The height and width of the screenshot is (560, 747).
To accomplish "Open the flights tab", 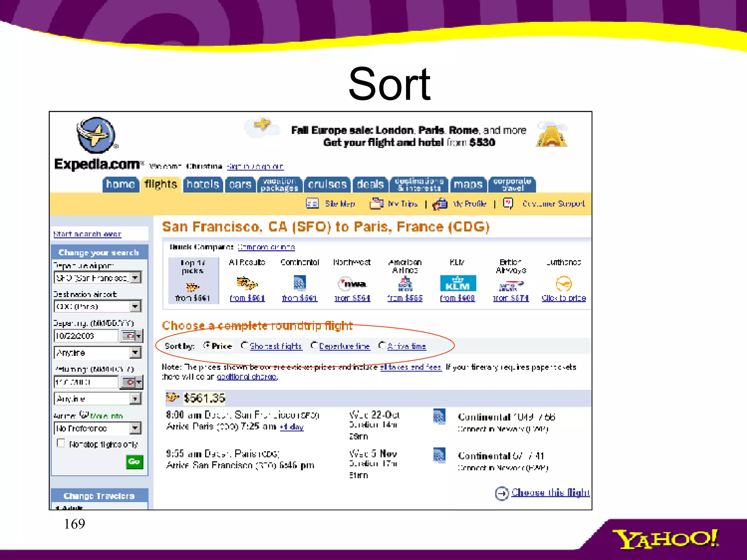I will [161, 184].
